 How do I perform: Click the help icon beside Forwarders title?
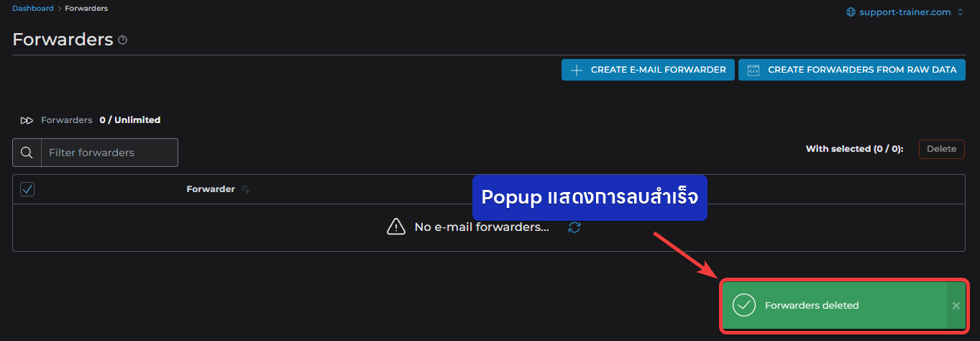[x=122, y=40]
